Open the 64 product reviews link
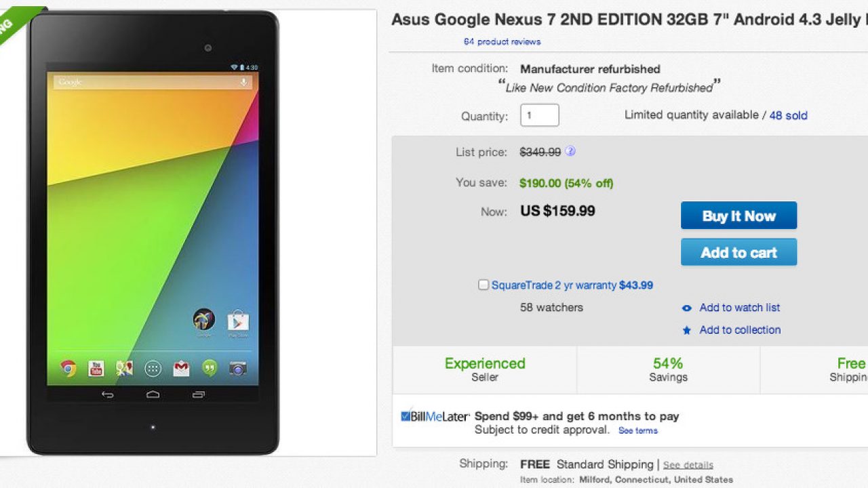This screenshot has width=868, height=488. 502,42
